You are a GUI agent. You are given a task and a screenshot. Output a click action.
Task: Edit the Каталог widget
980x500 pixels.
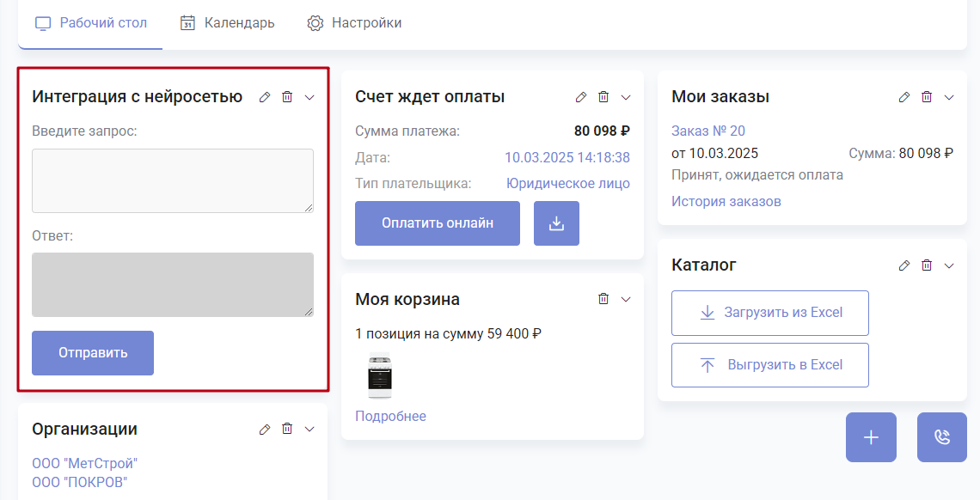pos(904,265)
